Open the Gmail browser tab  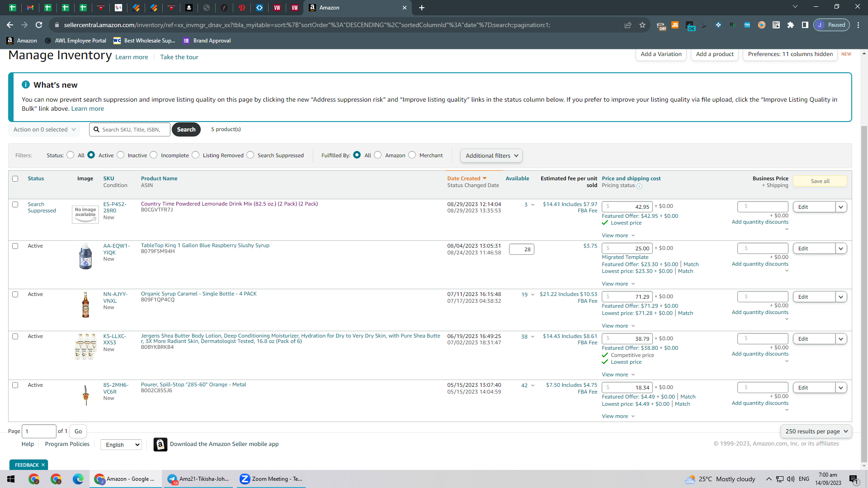click(x=30, y=8)
